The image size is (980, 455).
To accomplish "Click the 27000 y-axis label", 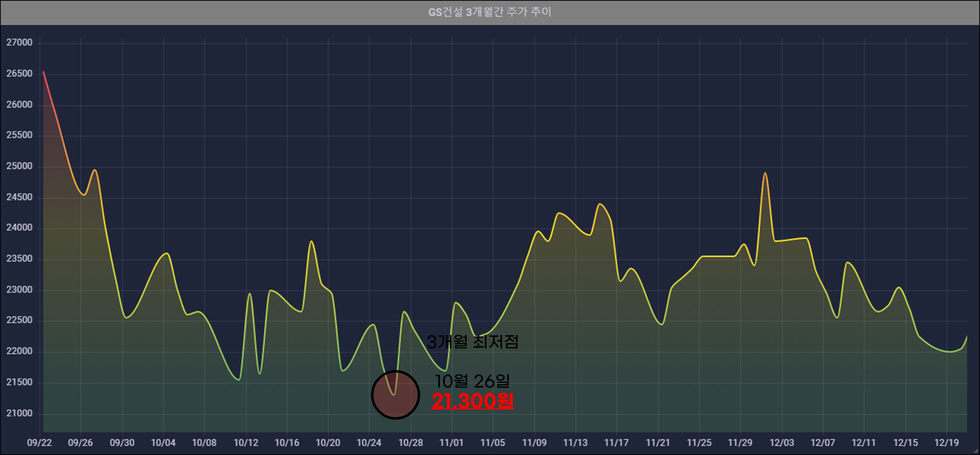I will [19, 43].
